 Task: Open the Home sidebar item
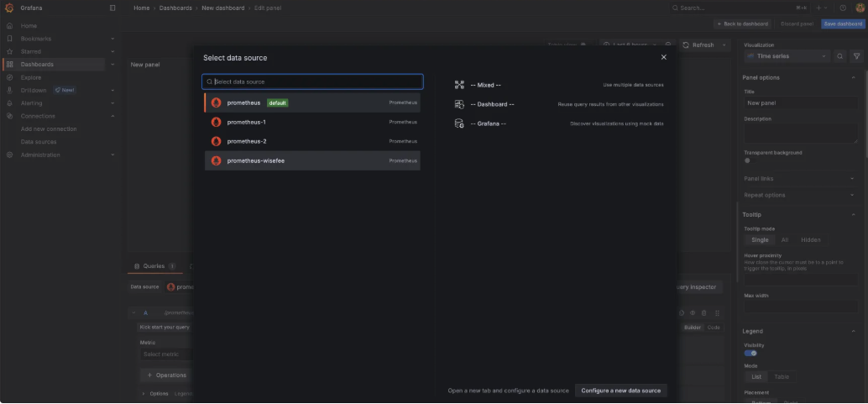pos(29,25)
